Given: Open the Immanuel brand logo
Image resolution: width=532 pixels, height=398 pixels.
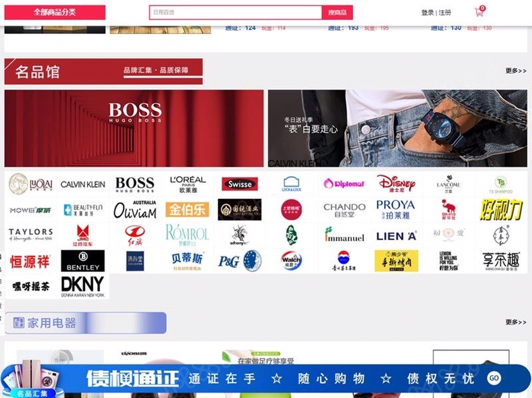Looking at the screenshot, I should tap(344, 235).
